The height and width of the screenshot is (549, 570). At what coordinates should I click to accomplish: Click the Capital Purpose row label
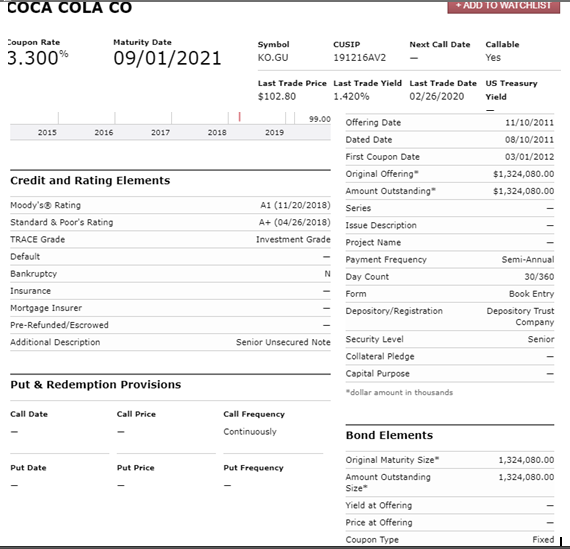378,373
